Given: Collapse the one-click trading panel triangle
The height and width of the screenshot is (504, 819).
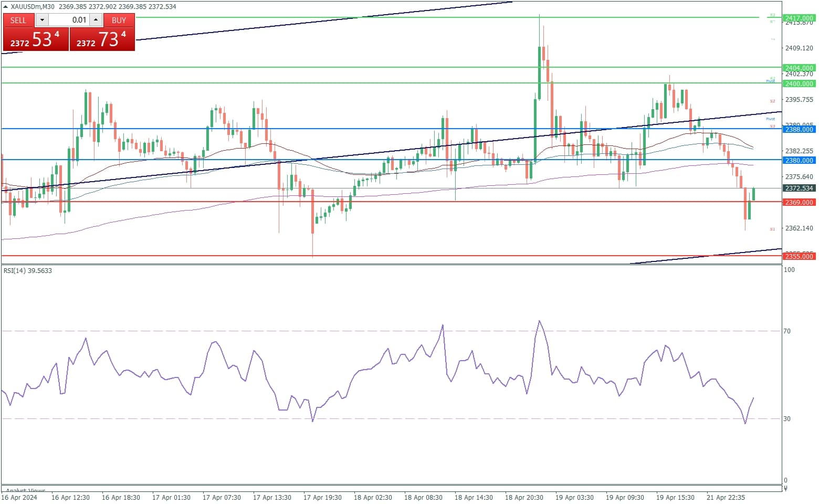Looking at the screenshot, I should (x=6, y=7).
